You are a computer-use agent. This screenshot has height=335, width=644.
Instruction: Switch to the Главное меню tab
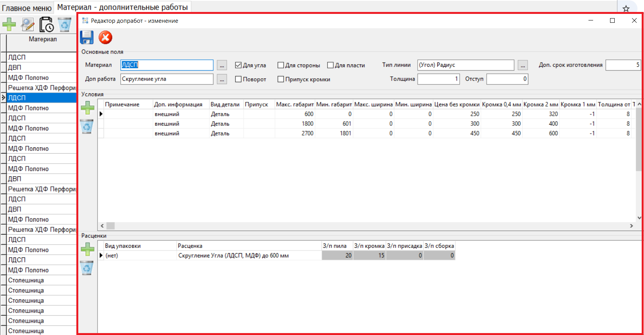tap(27, 8)
